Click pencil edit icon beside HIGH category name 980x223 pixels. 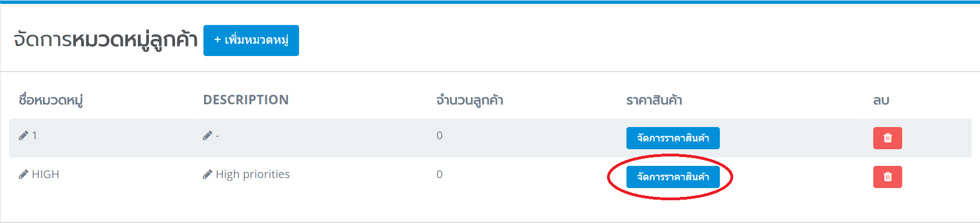coord(23,174)
